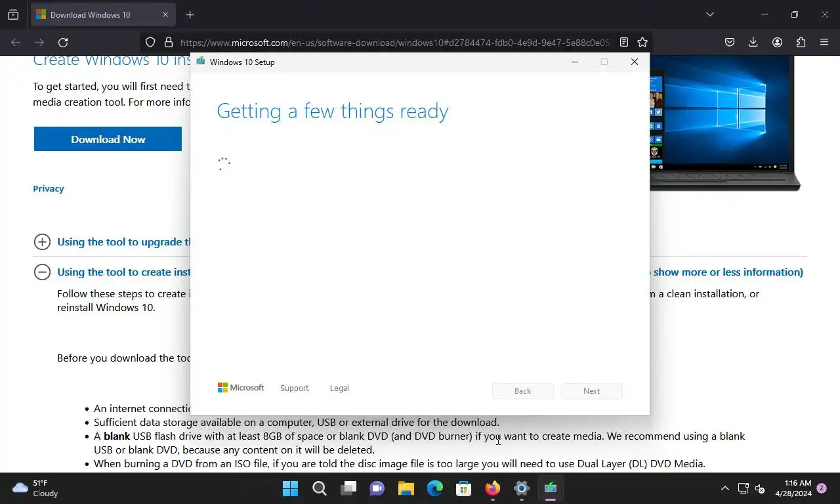Open the Chat taskbar icon
Viewport: 840px width, 504px height.
pos(377,488)
